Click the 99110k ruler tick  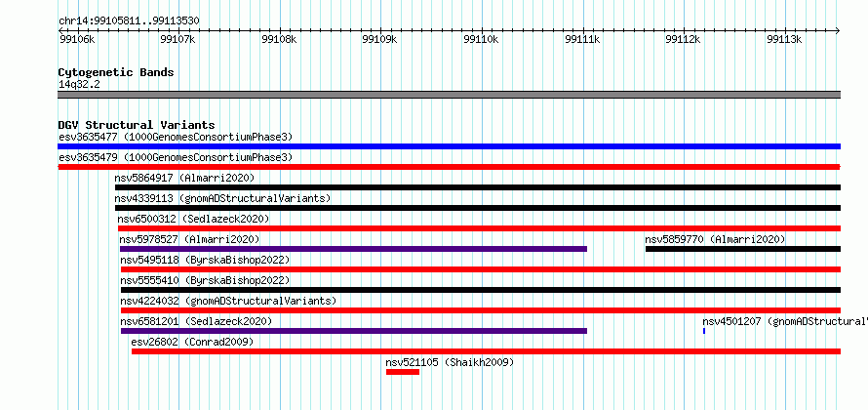tap(482, 39)
